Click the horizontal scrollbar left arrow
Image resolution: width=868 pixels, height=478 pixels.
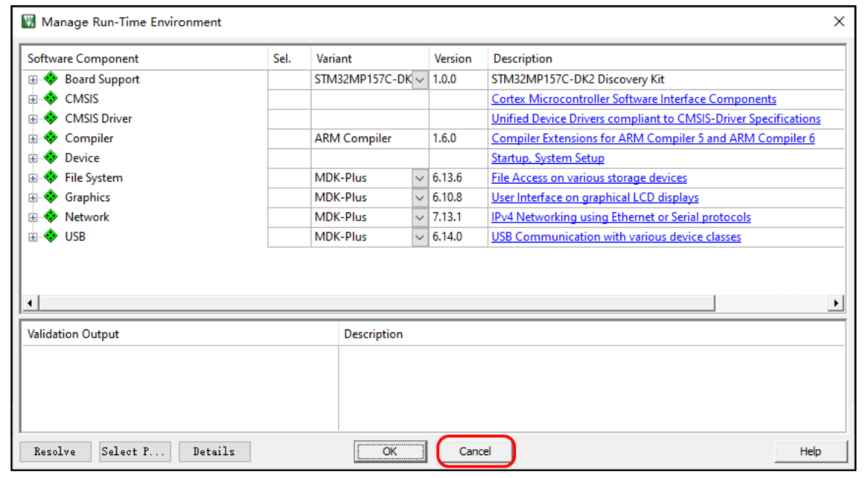coord(30,303)
